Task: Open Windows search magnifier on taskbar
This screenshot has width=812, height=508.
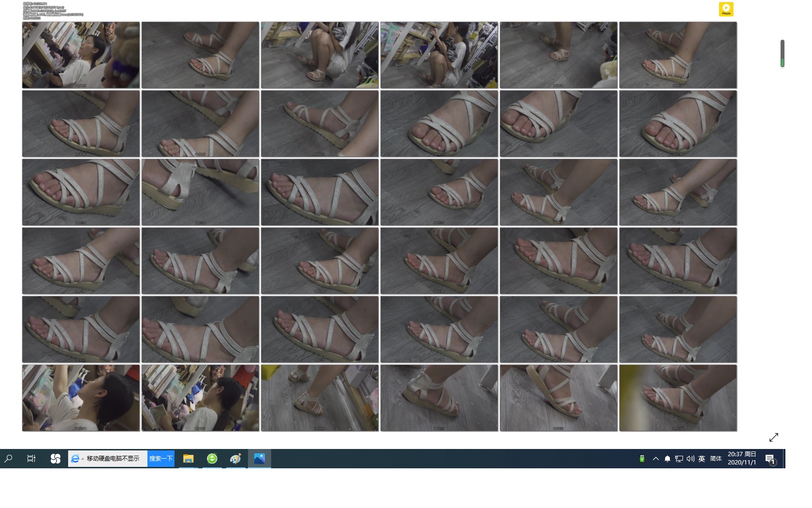Action: click(x=8, y=459)
